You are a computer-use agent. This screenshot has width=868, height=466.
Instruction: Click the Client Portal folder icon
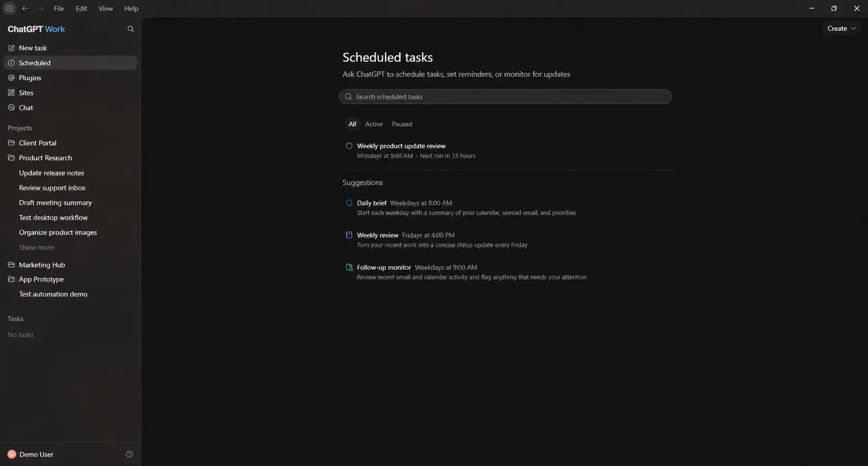pos(11,143)
